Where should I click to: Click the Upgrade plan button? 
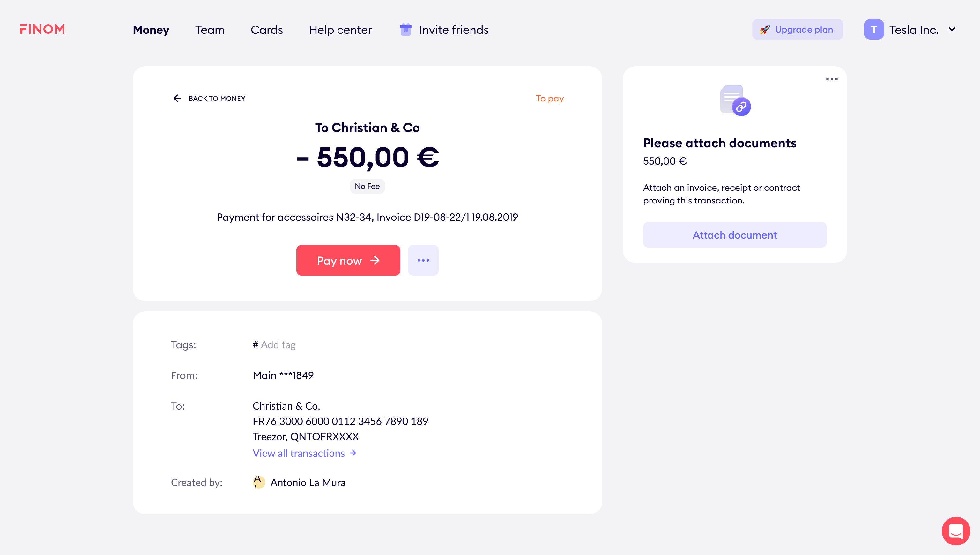point(798,29)
